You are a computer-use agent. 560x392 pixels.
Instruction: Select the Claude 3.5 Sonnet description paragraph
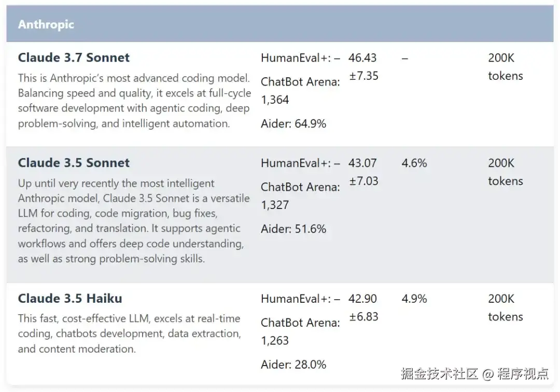(x=134, y=221)
